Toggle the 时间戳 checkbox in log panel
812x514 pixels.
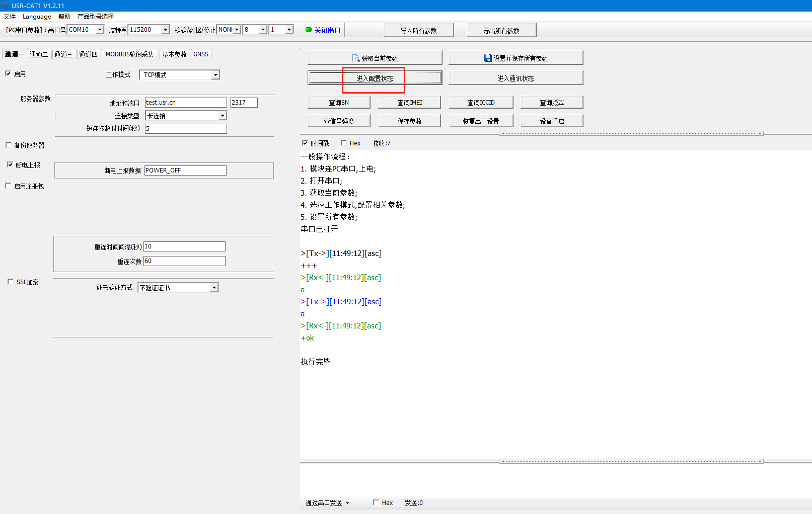[x=305, y=143]
